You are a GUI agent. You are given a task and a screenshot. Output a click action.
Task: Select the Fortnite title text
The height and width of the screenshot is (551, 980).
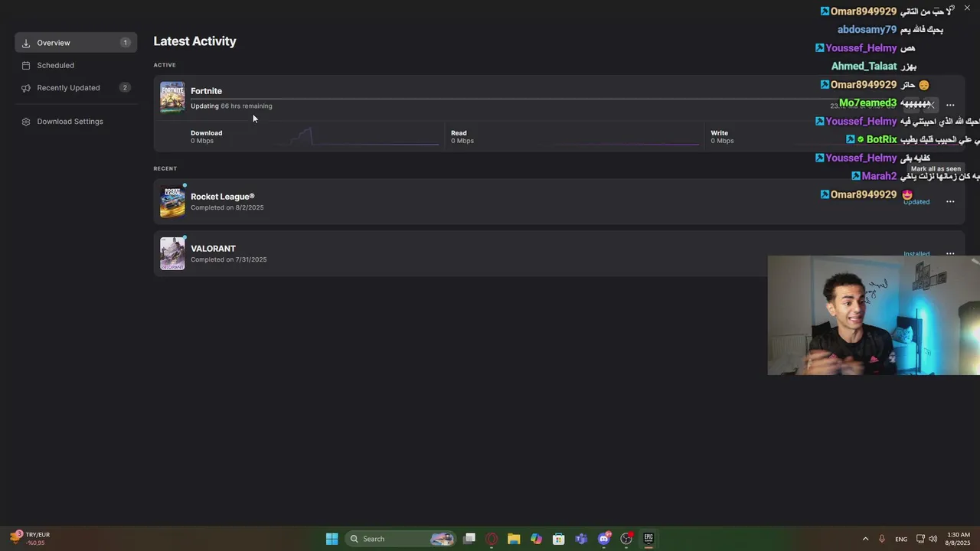206,91
